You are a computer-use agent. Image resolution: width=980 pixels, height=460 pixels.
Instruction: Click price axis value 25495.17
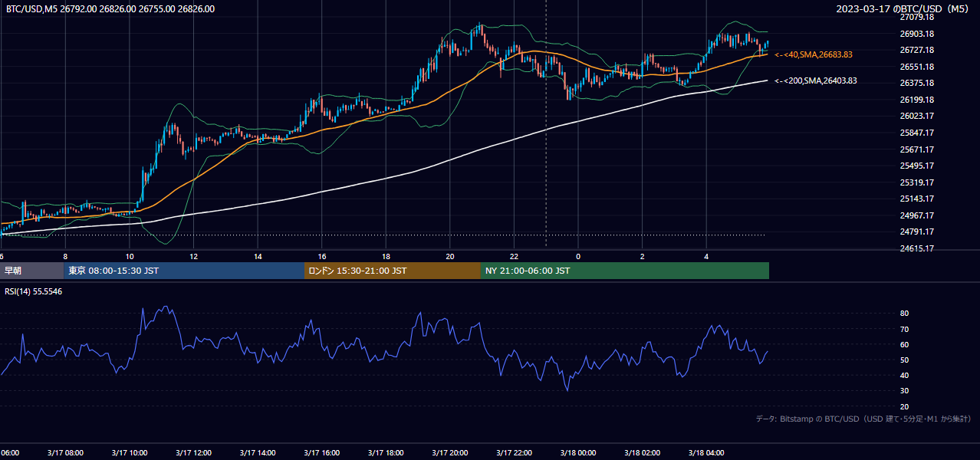click(x=916, y=166)
